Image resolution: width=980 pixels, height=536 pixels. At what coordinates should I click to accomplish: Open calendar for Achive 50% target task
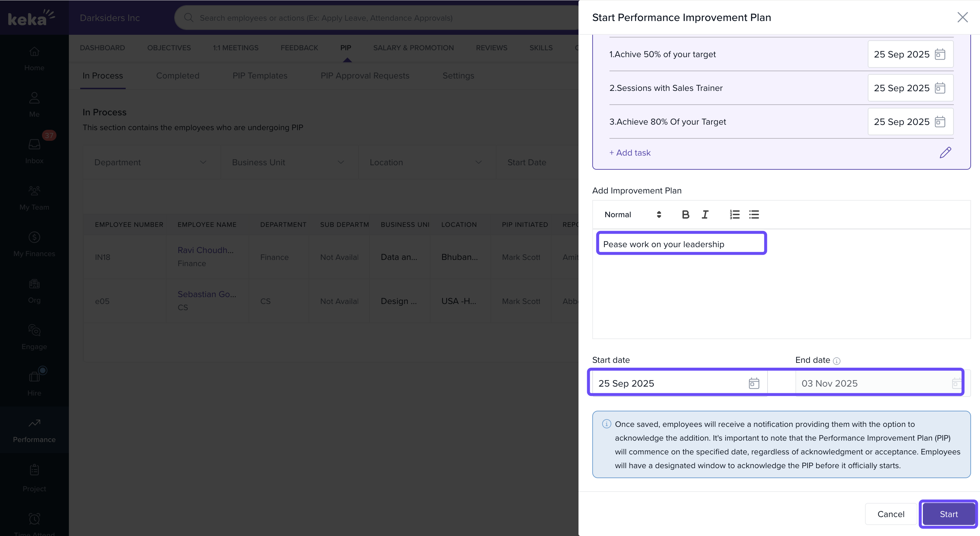pos(940,54)
